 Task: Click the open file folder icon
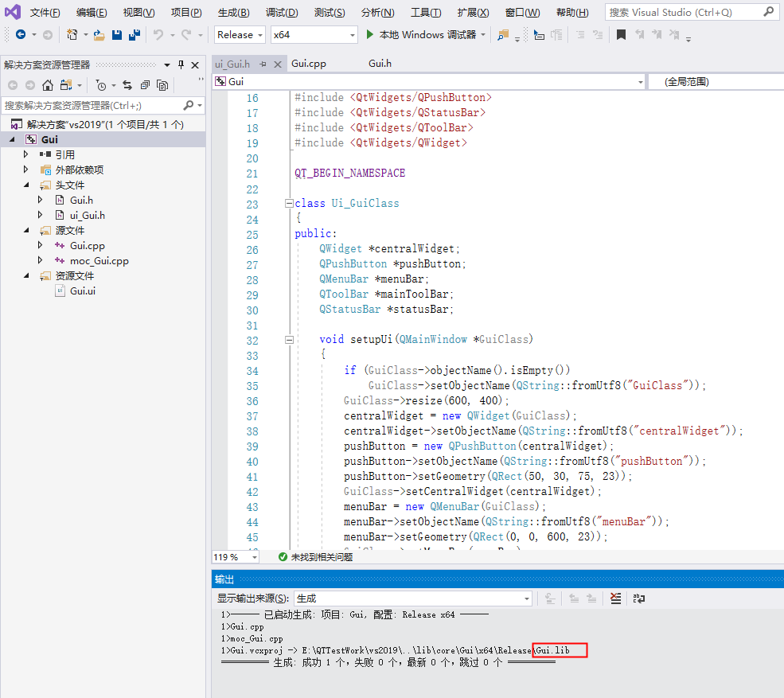click(x=99, y=34)
